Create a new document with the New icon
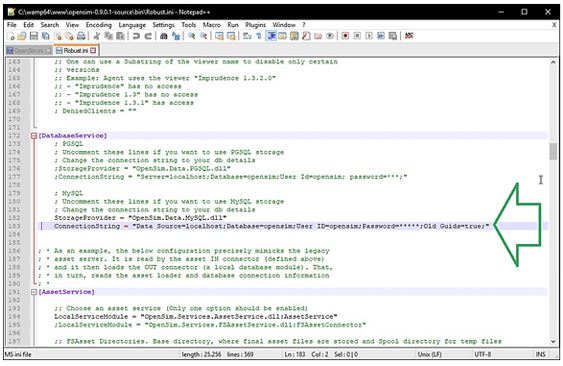 [11, 36]
